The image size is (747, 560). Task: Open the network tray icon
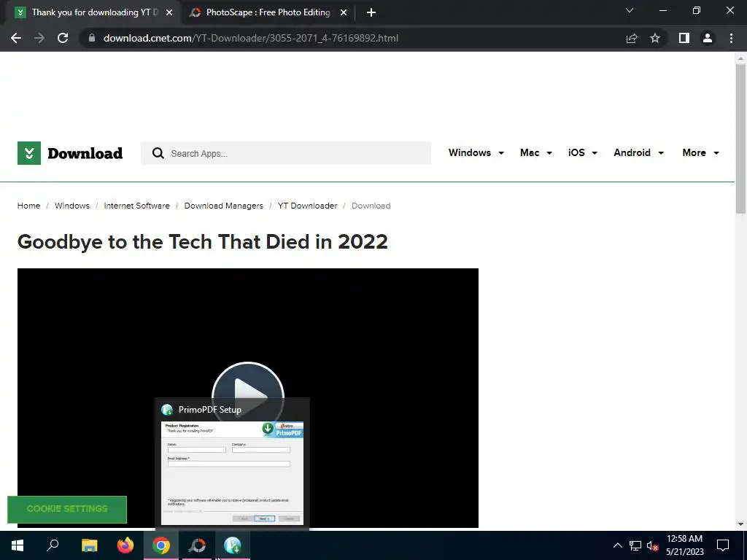635,545
